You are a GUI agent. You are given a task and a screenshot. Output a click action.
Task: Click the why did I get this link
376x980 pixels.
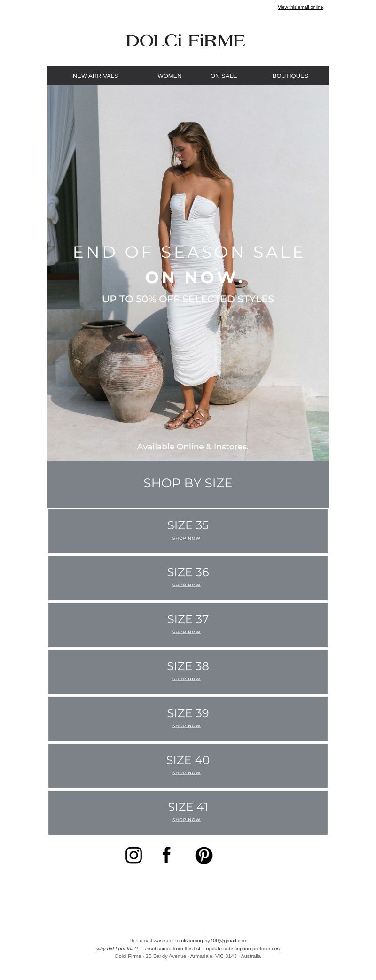(x=117, y=949)
